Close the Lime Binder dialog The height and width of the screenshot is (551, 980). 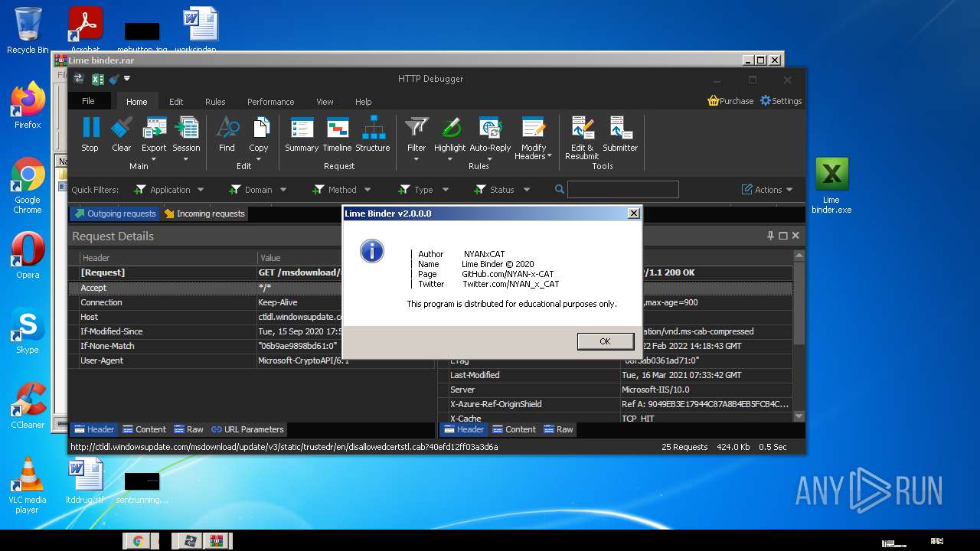tap(633, 214)
